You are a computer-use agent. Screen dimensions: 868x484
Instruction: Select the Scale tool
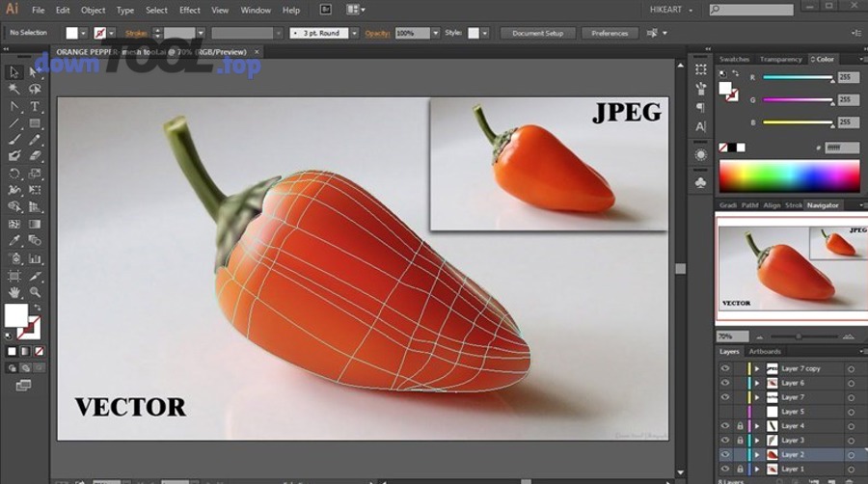35,174
